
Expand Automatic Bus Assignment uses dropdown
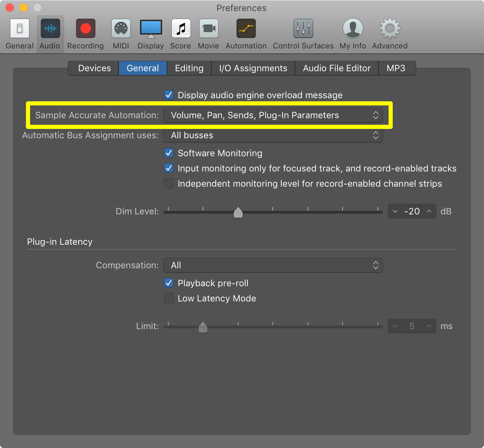click(273, 136)
